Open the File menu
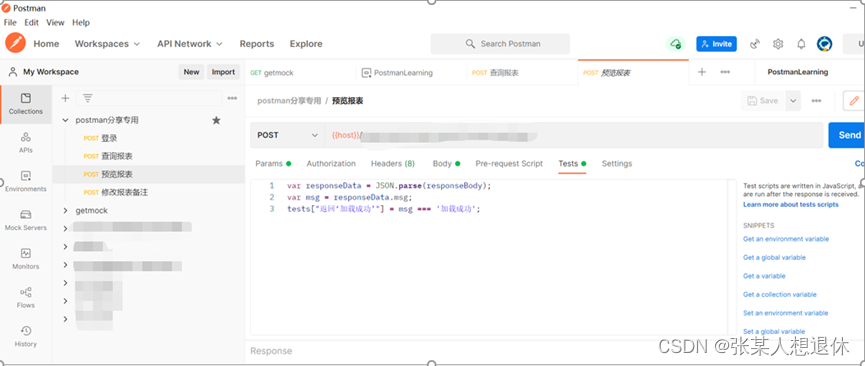The width and height of the screenshot is (865, 366). click(x=10, y=23)
